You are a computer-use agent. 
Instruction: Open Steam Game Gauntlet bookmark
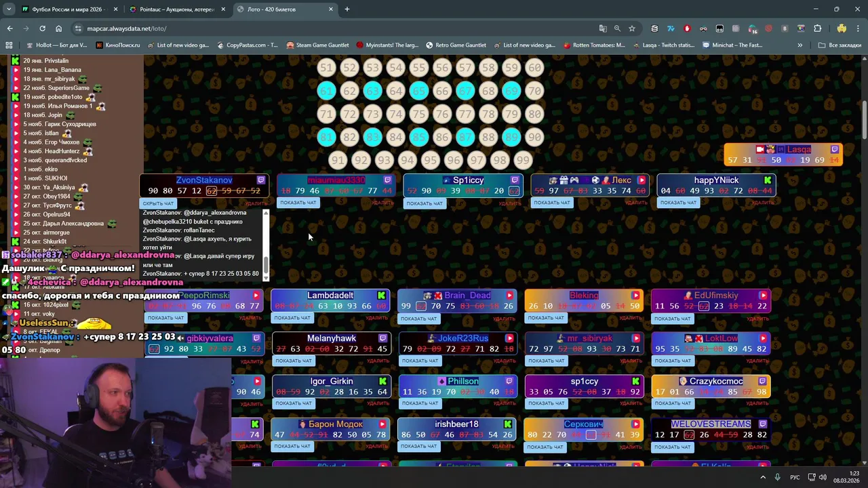[317, 45]
